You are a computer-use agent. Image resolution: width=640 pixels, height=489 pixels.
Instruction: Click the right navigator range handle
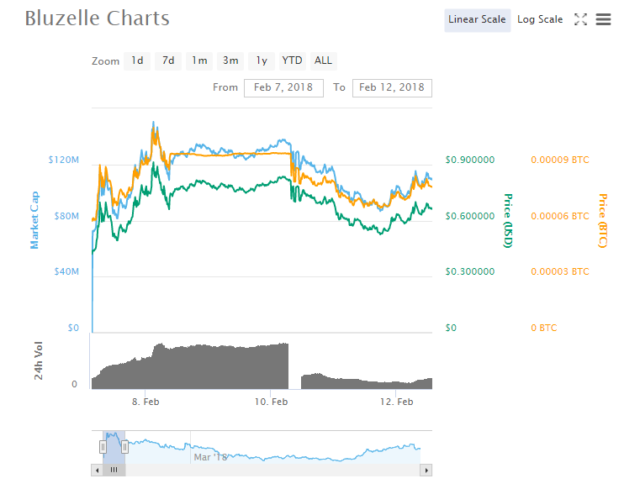125,447
